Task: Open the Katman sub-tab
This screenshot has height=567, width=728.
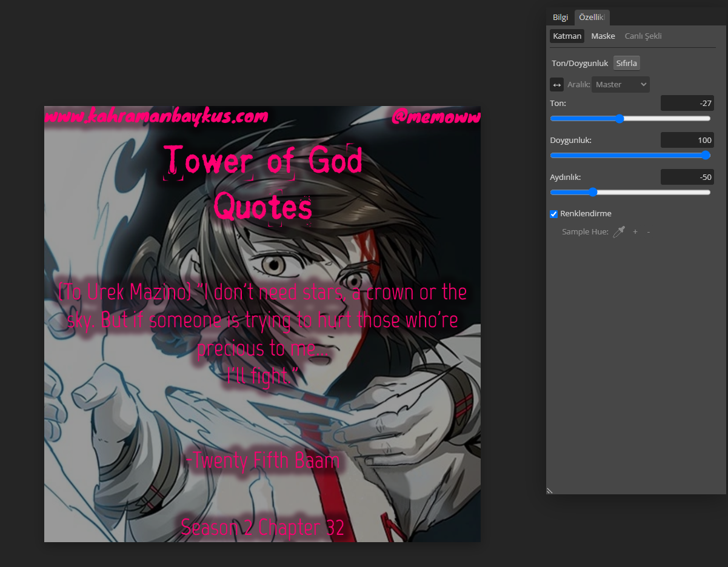Action: [567, 36]
